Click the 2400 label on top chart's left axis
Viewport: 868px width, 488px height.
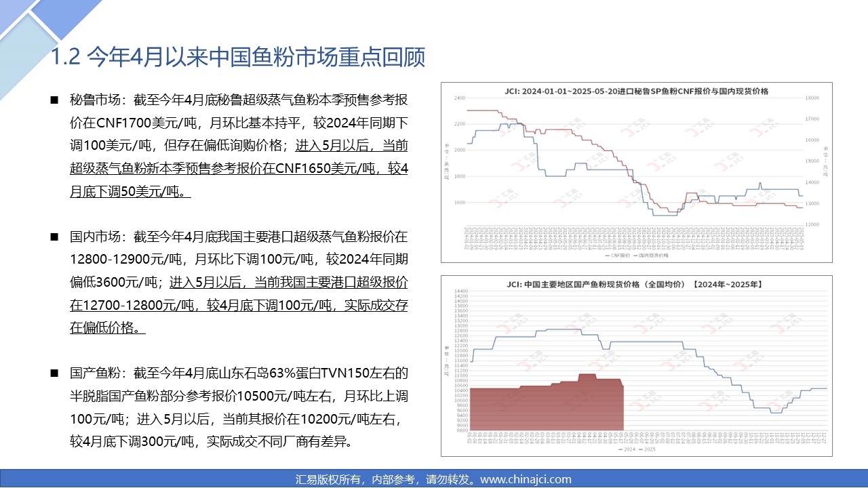coord(459,98)
